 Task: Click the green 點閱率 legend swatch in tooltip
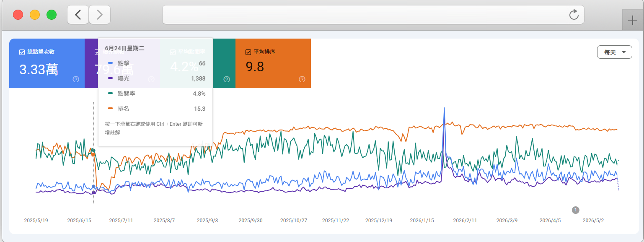[x=111, y=93]
